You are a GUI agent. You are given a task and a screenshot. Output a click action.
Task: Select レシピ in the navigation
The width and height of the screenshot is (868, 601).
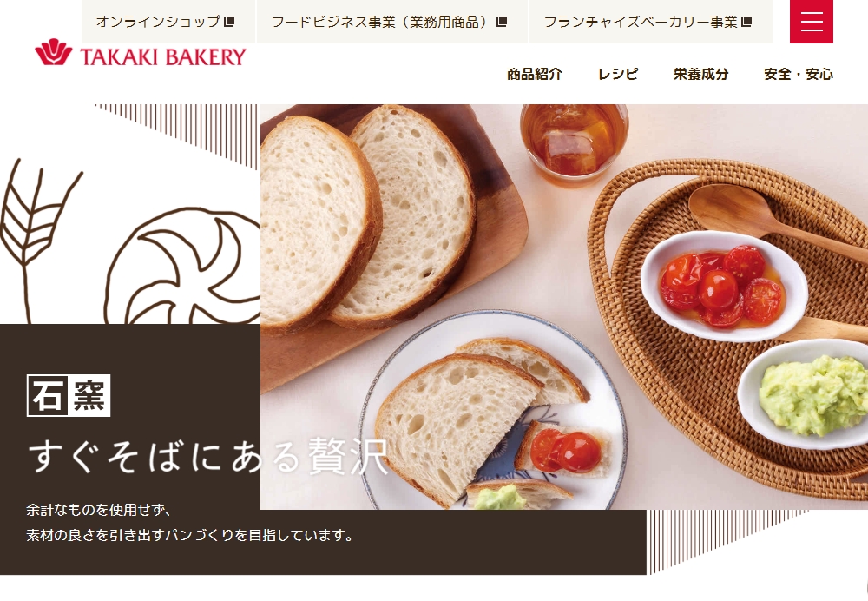tap(618, 74)
